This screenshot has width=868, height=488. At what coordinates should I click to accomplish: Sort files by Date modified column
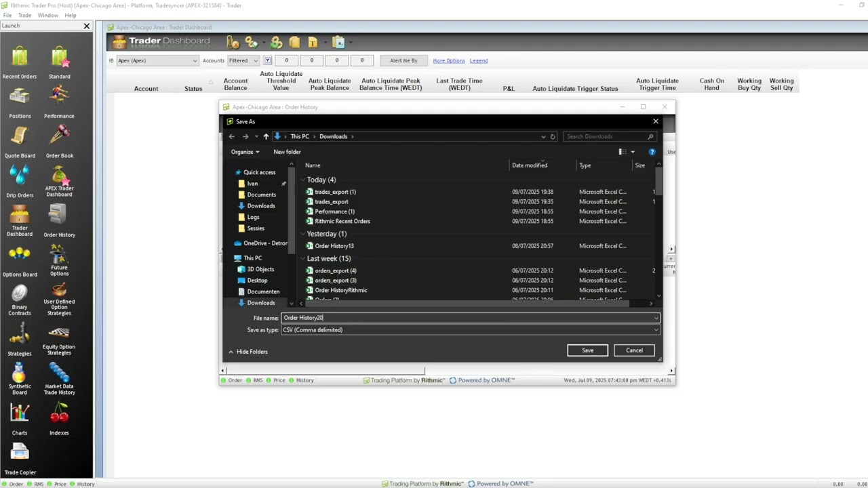[530, 165]
